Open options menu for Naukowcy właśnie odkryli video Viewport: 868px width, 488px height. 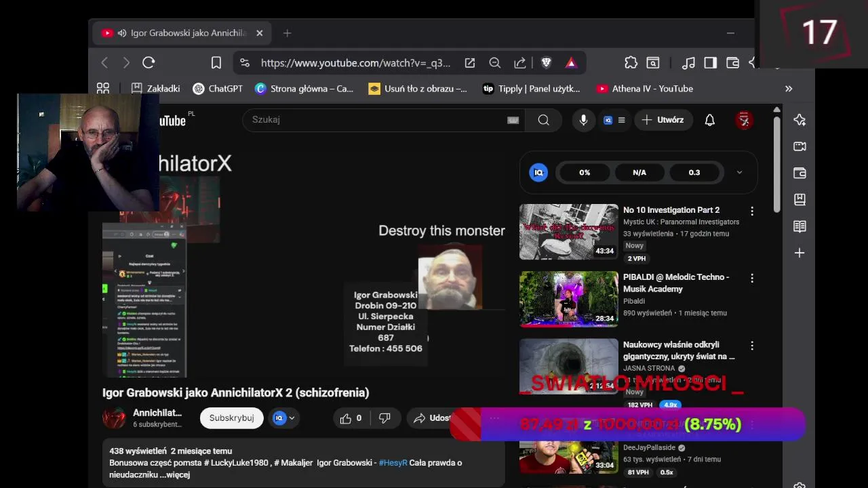point(751,346)
